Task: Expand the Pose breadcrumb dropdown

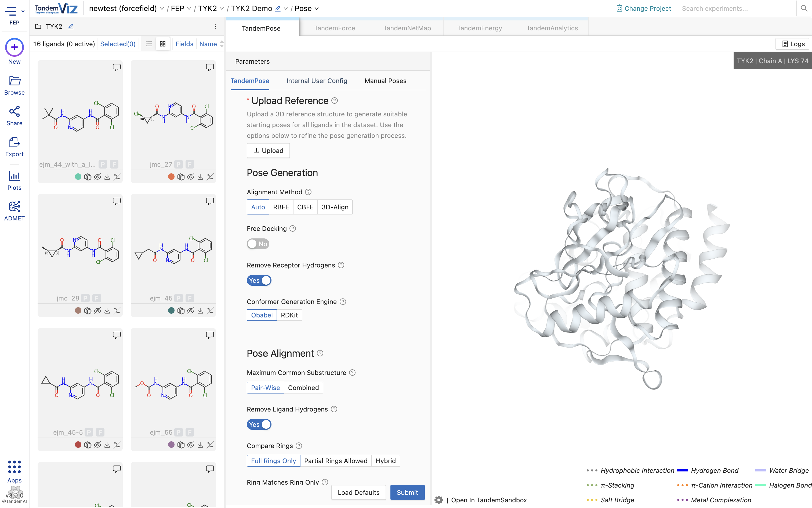Action: pos(316,8)
